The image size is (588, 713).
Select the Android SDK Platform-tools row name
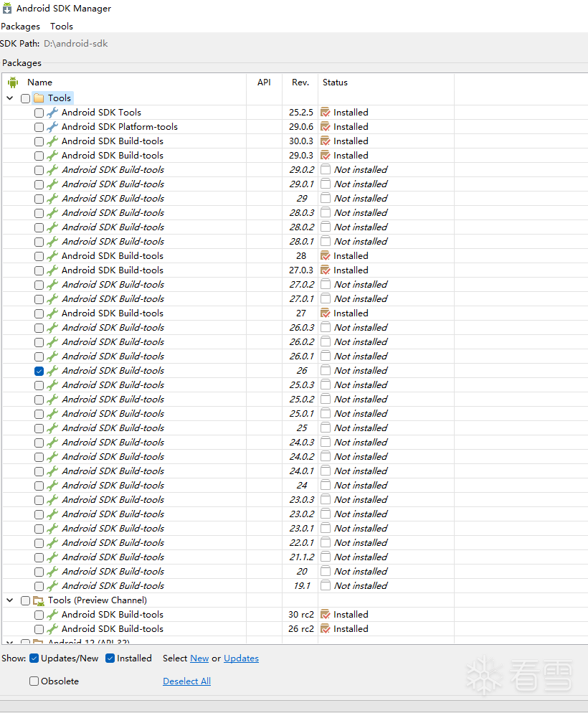(120, 127)
